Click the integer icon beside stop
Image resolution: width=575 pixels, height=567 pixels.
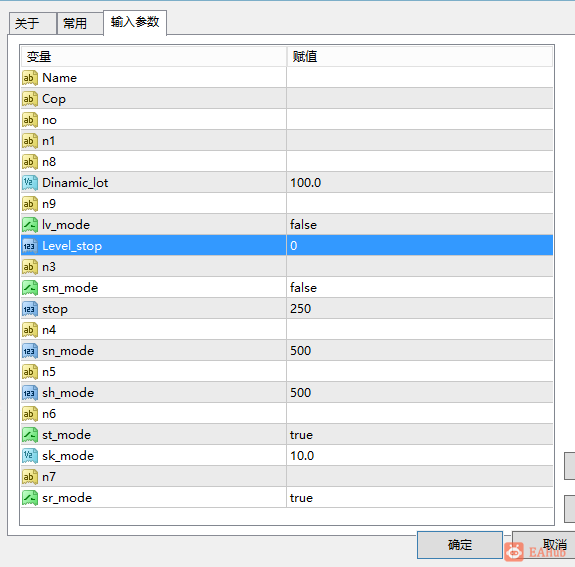click(x=30, y=309)
